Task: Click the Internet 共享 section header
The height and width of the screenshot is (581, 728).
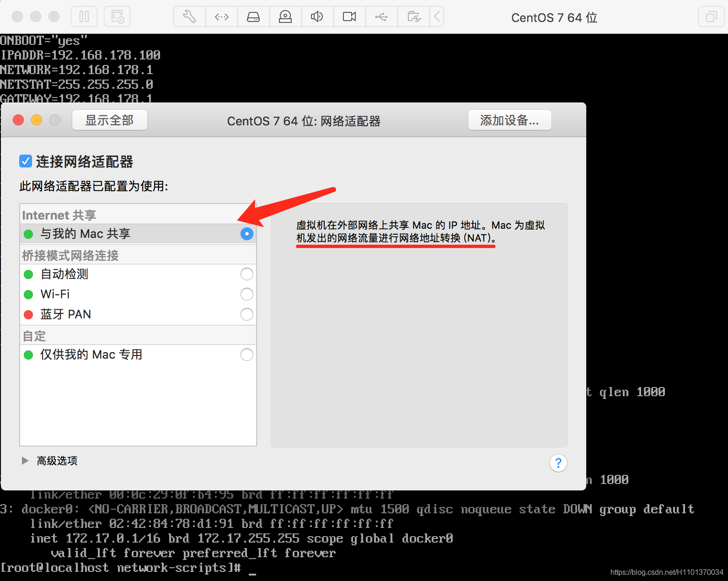Action: tap(59, 215)
